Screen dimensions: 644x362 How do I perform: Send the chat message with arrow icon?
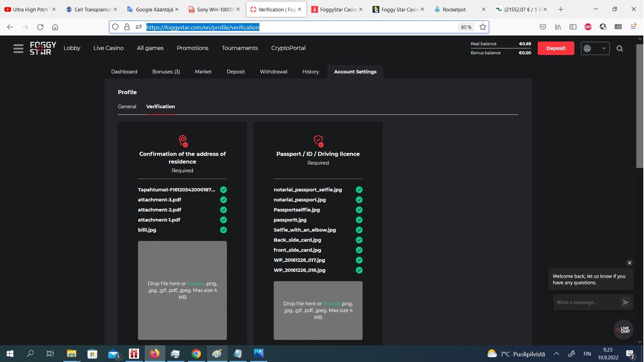pyautogui.click(x=626, y=302)
